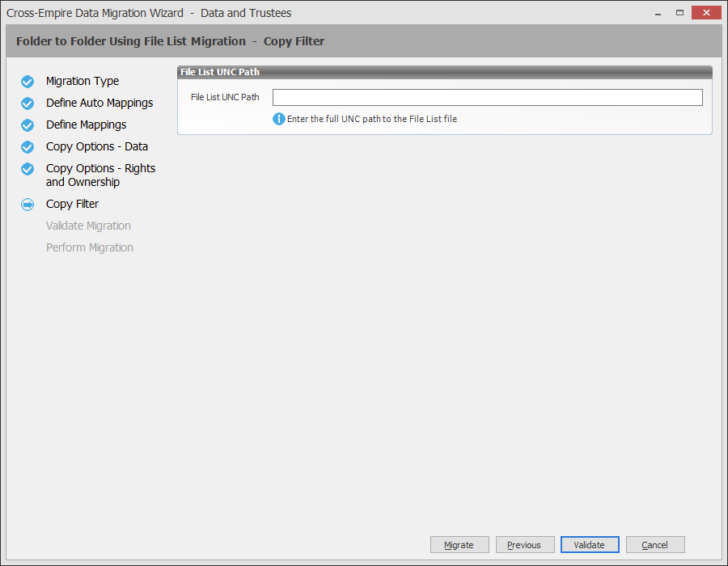This screenshot has width=728, height=566.
Task: Jump to Copy Options - Data step
Action: coord(96,146)
